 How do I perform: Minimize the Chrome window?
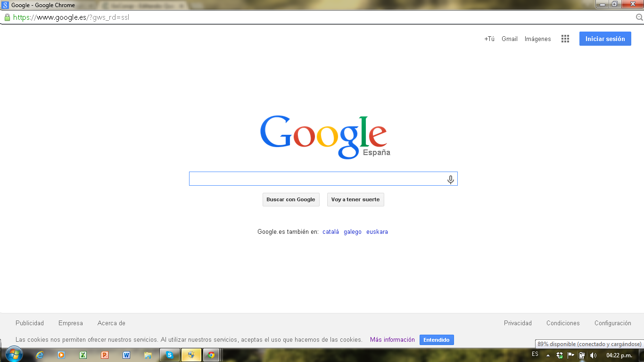point(603,4)
